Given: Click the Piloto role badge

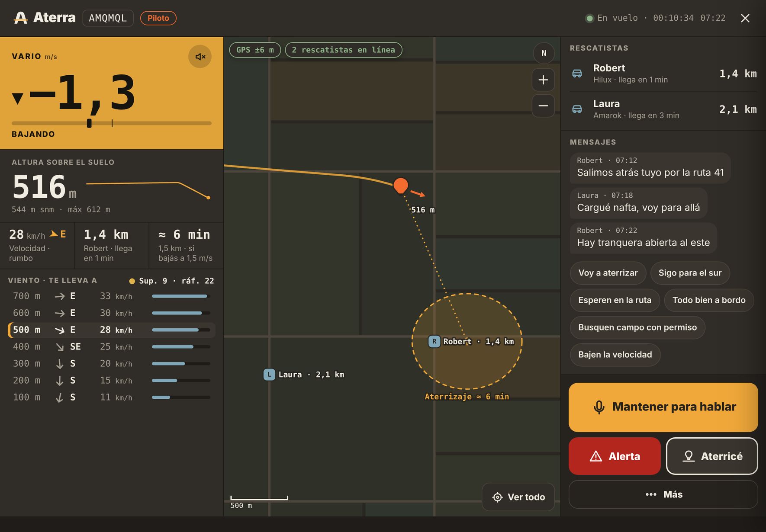Looking at the screenshot, I should click(158, 18).
